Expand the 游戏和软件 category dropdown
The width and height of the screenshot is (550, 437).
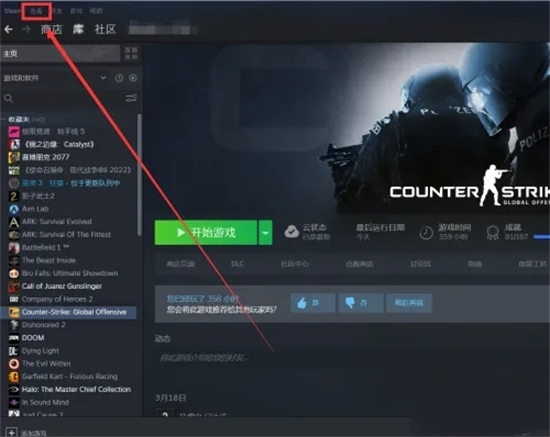tap(103, 78)
